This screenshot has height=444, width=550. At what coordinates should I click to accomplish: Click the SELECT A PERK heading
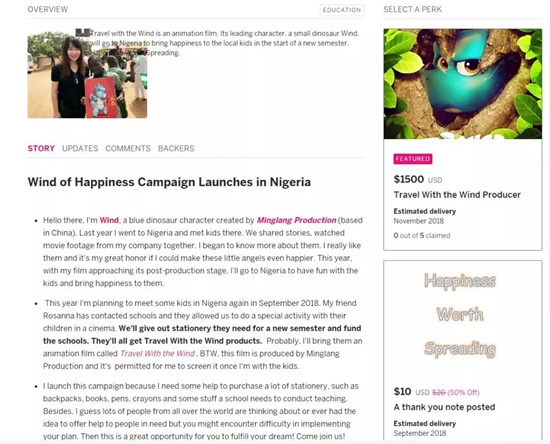pyautogui.click(x=412, y=9)
